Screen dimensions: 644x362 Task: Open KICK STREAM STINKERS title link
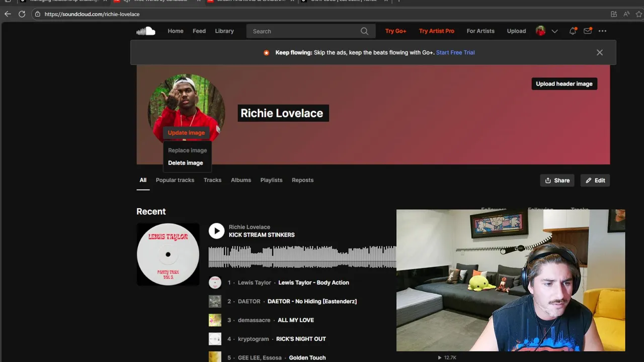262,235
